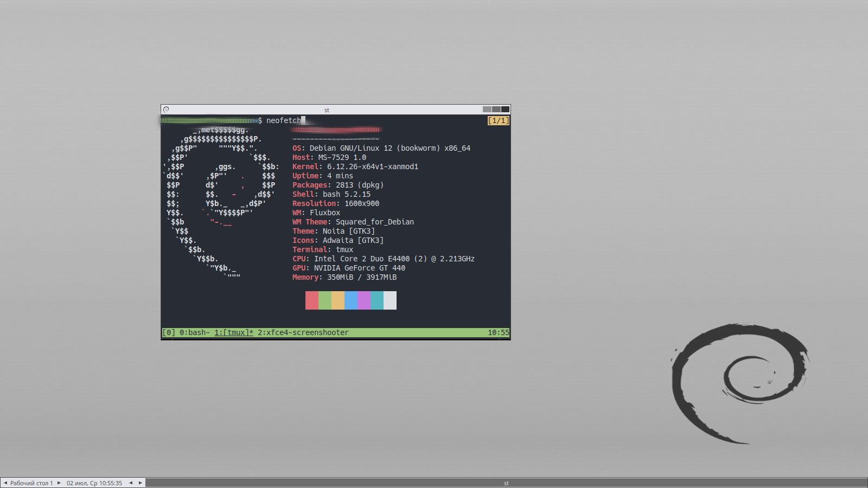
Task: Switch to tmux window 2:xfce4-screenshooter
Action: 303,333
